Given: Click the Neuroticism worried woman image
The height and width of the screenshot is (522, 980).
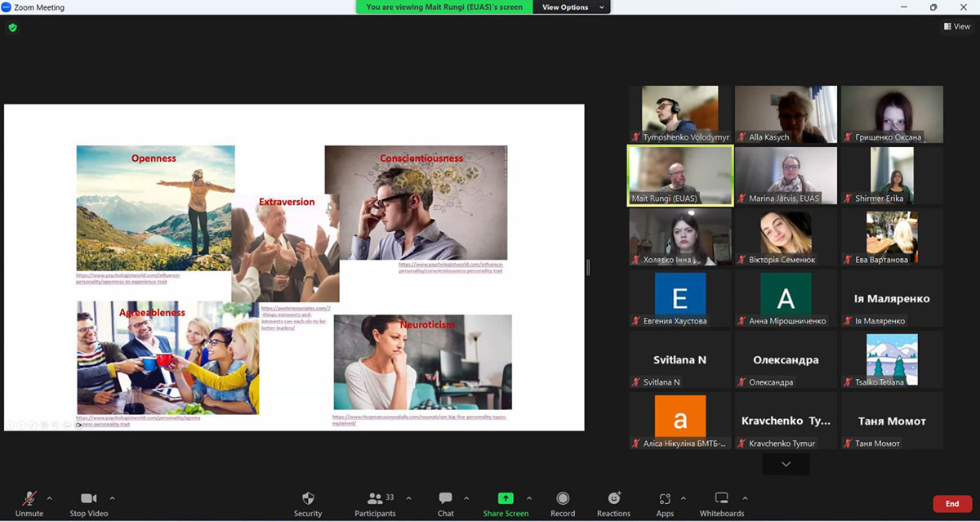Looking at the screenshot, I should click(422, 362).
